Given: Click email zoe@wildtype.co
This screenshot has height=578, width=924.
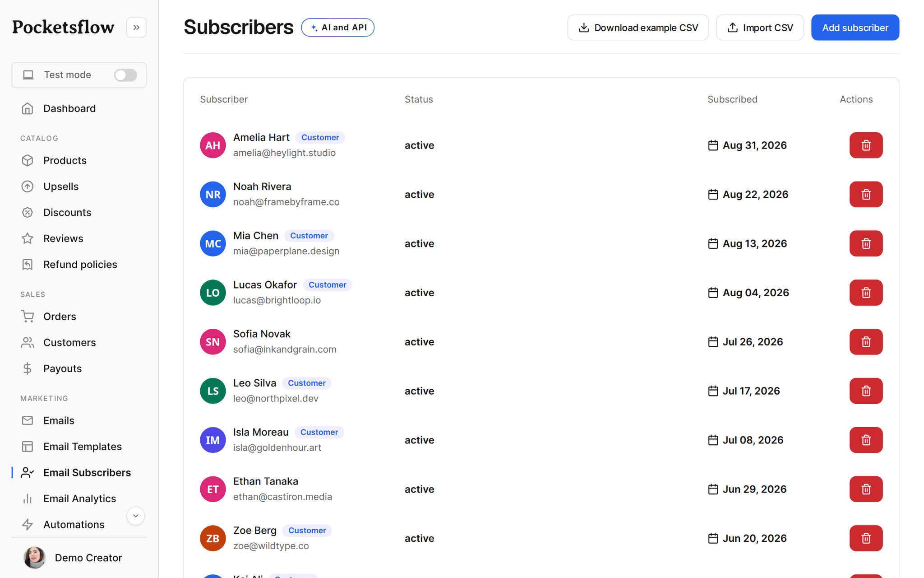Looking at the screenshot, I should tap(271, 546).
